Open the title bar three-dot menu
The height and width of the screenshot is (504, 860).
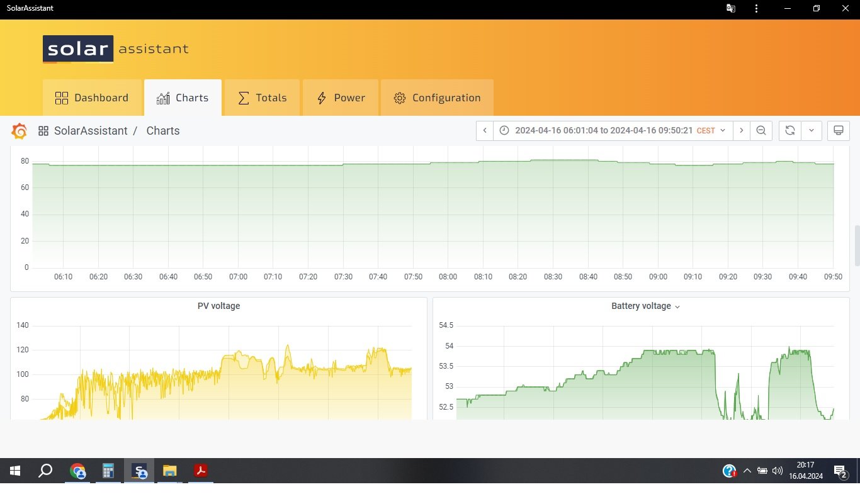click(756, 9)
